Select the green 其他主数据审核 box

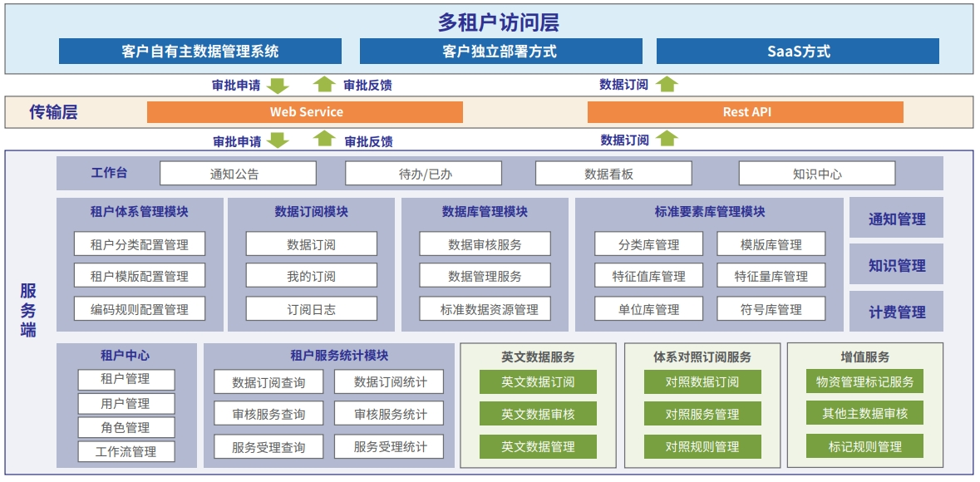865,413
